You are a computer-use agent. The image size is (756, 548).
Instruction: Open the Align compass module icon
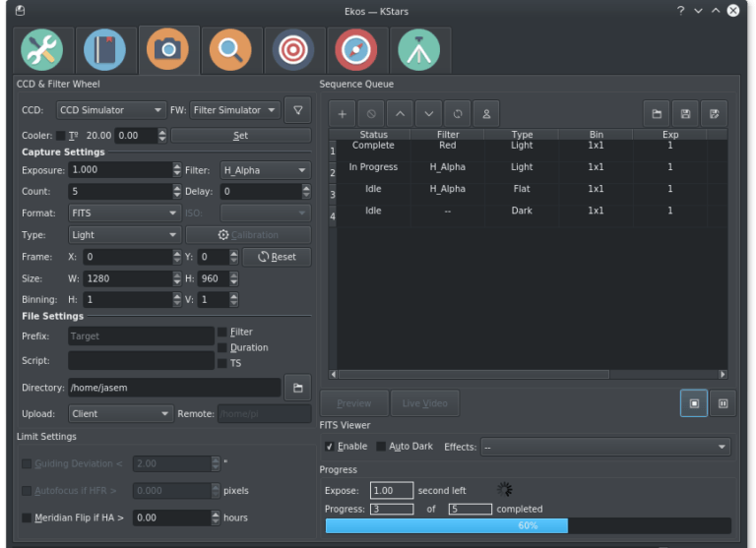point(355,49)
